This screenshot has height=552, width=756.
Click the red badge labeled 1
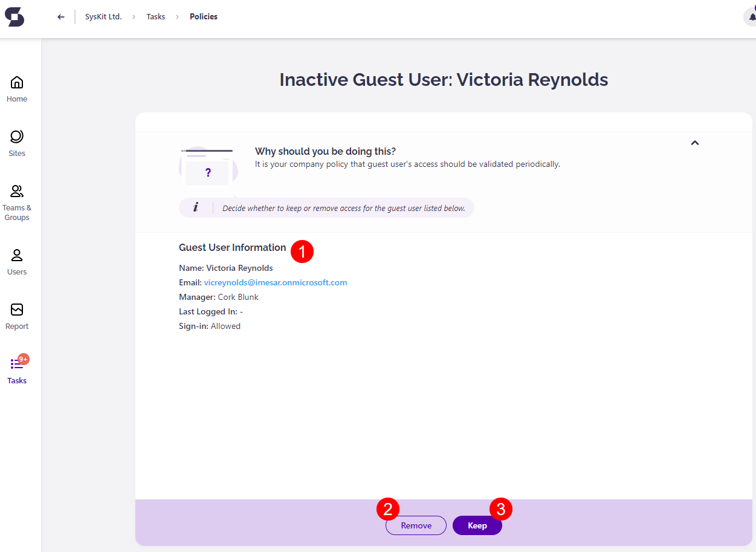[x=302, y=252]
